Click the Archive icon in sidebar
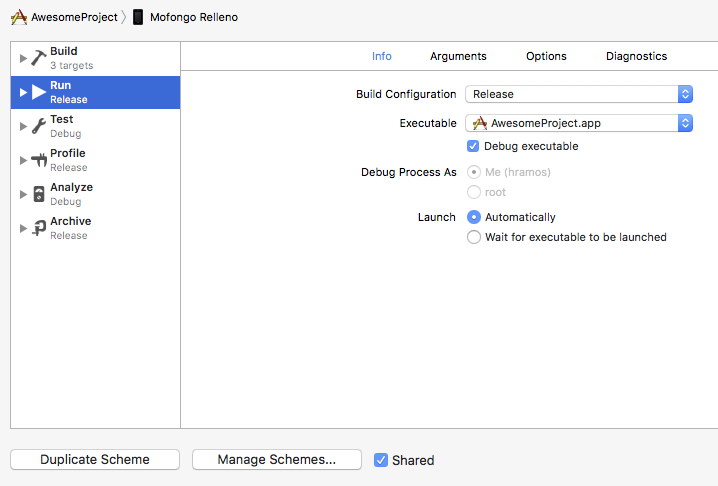Viewport: 718px width, 486px height. pyautogui.click(x=39, y=228)
